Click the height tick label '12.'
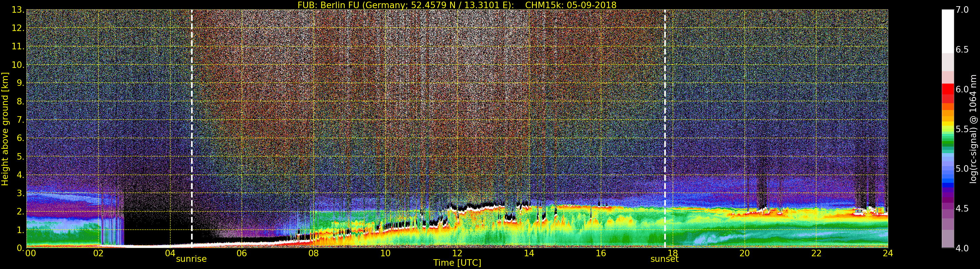Viewport: 980px width, 269px height. (18, 28)
